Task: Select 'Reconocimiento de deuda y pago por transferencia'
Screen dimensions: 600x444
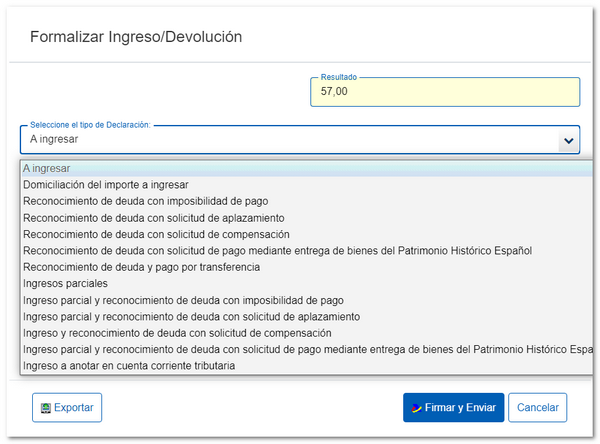Action: pos(141,267)
